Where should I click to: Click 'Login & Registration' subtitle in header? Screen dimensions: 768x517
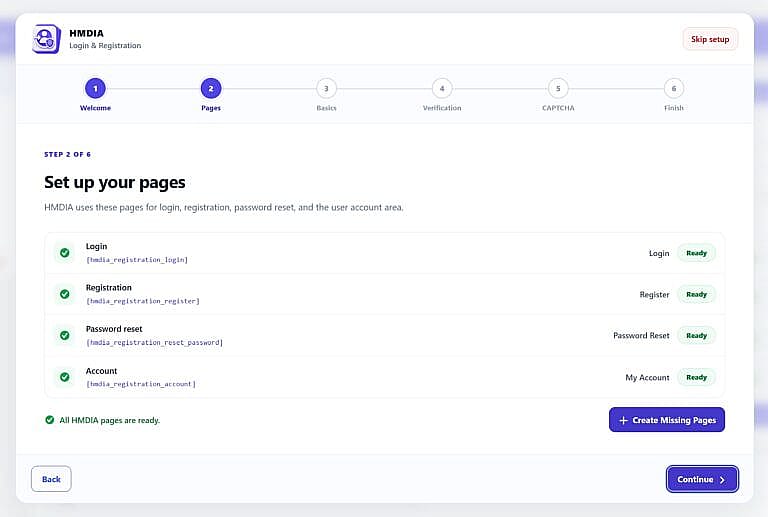105,46
